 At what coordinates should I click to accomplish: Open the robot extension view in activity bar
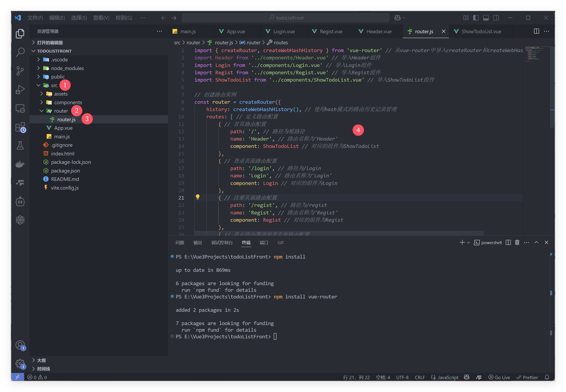[x=20, y=202]
